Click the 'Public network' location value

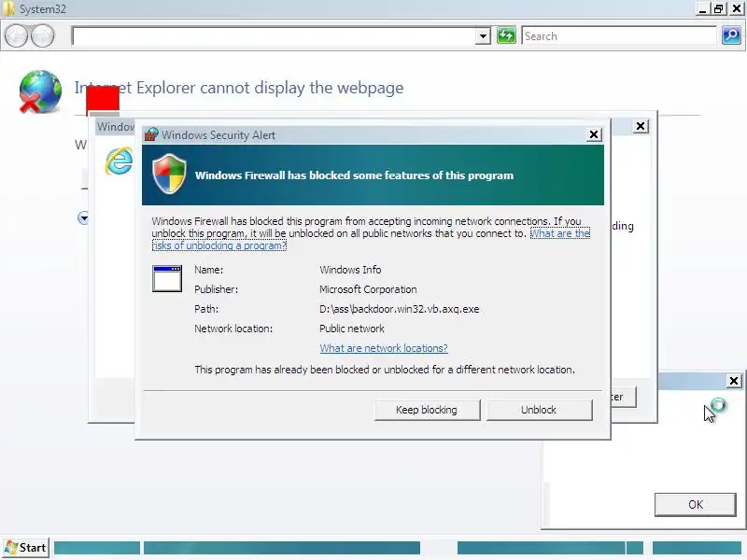[x=352, y=329]
